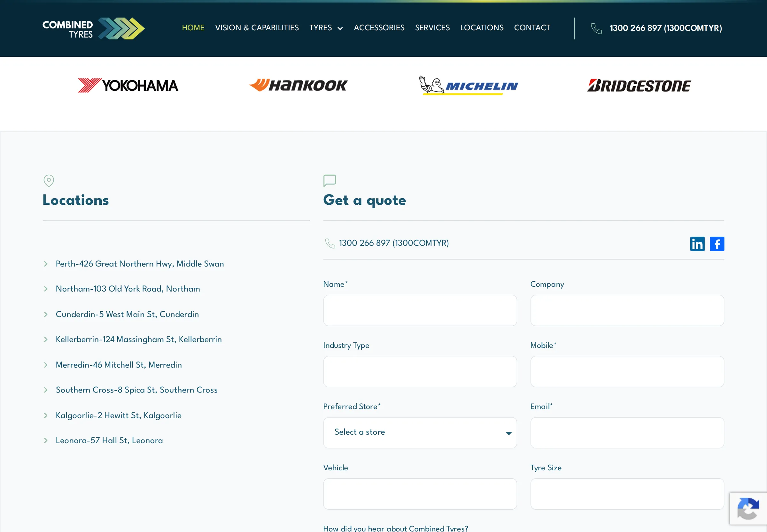Image resolution: width=767 pixels, height=532 pixels.
Task: Open the Services menu item
Action: (x=432, y=28)
